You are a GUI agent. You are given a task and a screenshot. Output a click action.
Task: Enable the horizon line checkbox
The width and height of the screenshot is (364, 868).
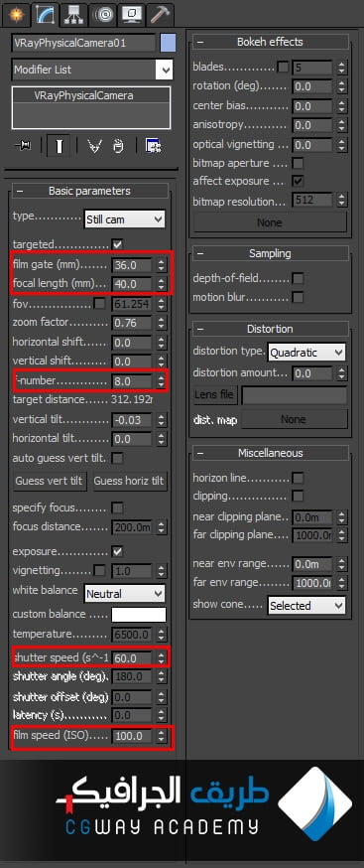[x=298, y=478]
